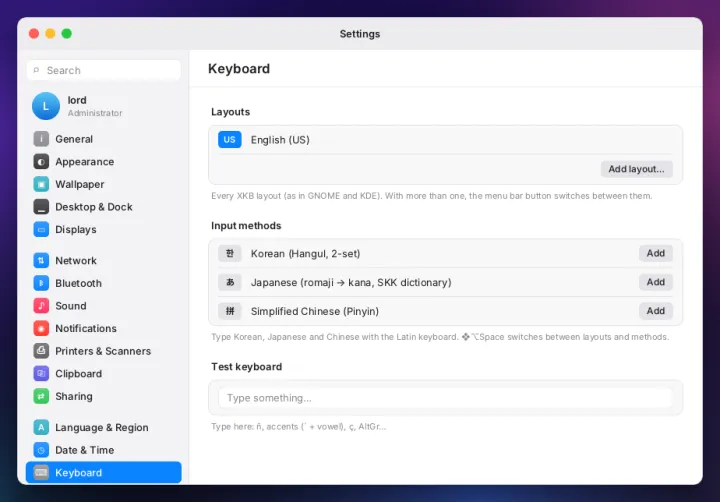Select Displays in the sidebar
720x502 pixels.
click(x=104, y=229)
